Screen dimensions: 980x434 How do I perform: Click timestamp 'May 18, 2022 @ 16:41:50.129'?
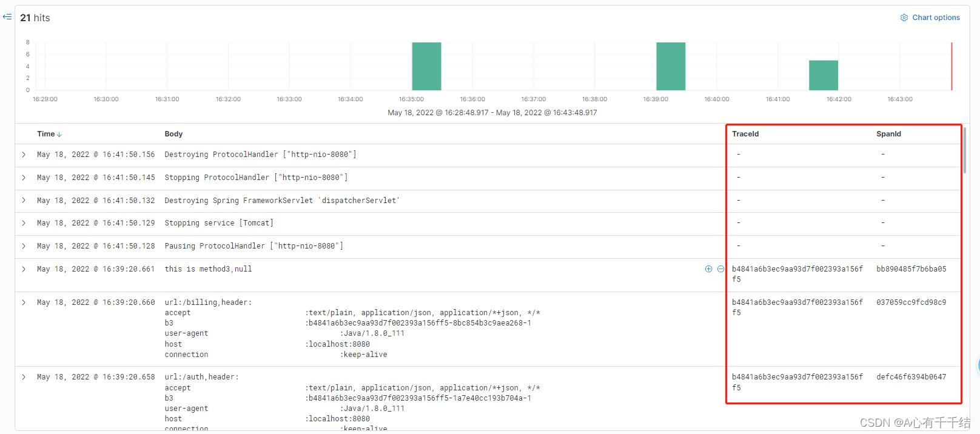[x=96, y=223]
